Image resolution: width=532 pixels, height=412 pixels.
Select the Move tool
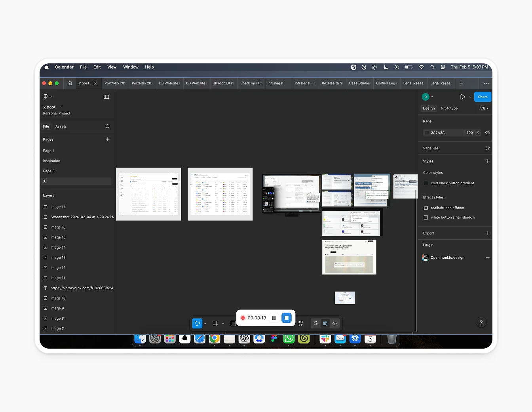[197, 323]
